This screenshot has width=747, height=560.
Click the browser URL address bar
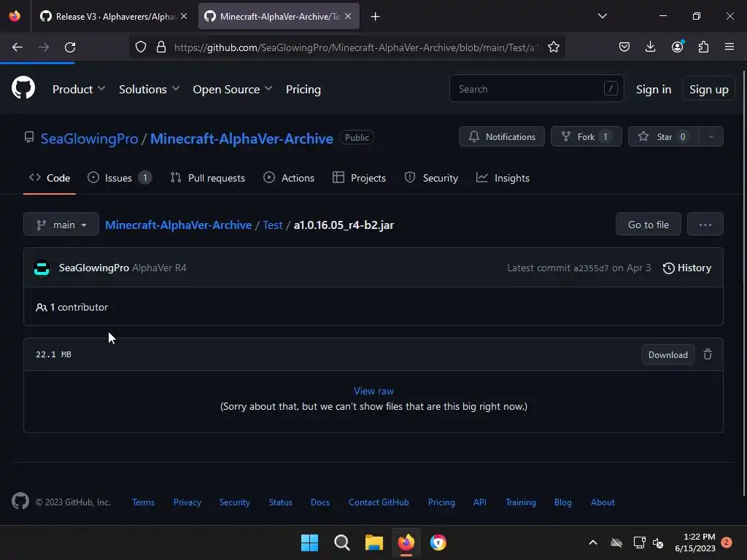point(356,47)
